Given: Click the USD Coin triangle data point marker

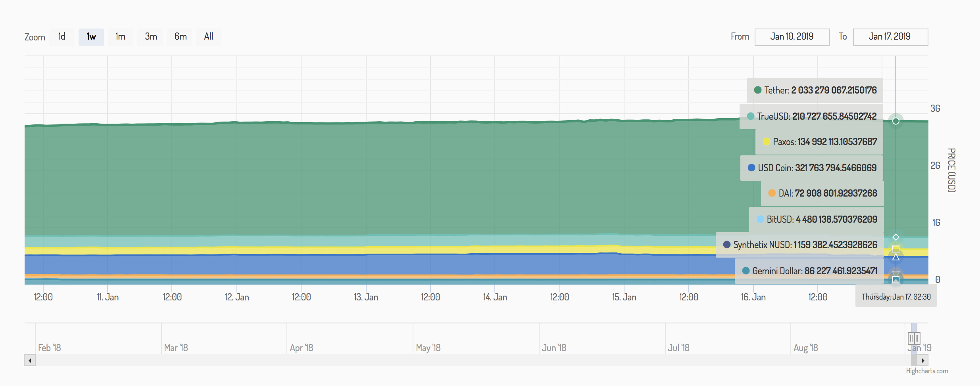Looking at the screenshot, I should [896, 257].
